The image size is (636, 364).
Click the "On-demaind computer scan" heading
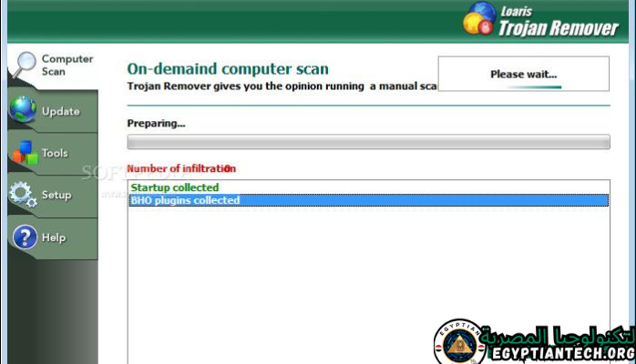tap(228, 69)
